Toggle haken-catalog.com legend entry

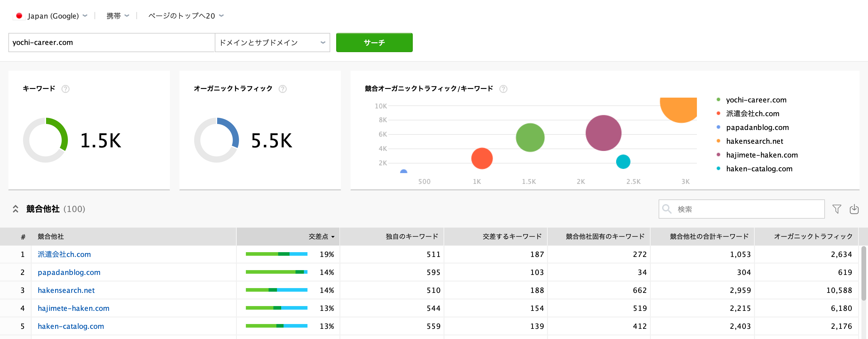754,169
